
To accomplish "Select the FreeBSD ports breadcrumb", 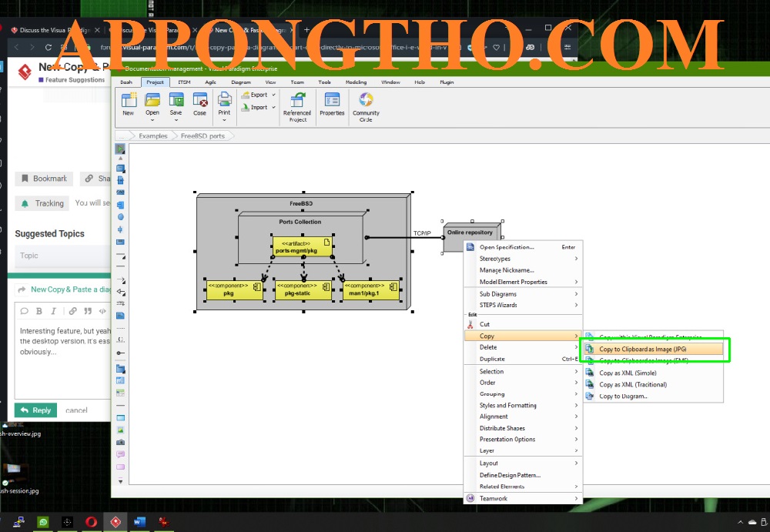I will tap(203, 136).
